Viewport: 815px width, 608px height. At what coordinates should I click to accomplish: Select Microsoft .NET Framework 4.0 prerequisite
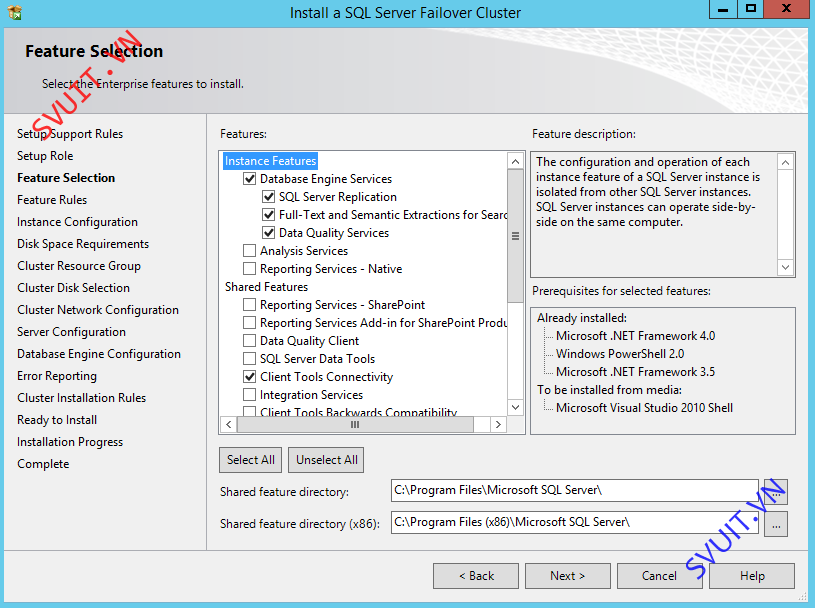pyautogui.click(x=635, y=336)
